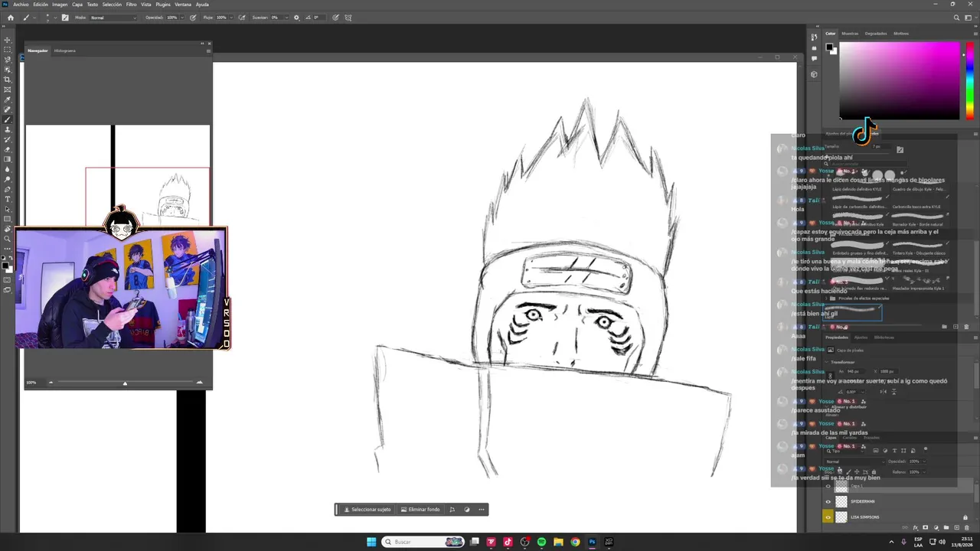
Task: Select the Zoom tool
Action: click(8, 239)
